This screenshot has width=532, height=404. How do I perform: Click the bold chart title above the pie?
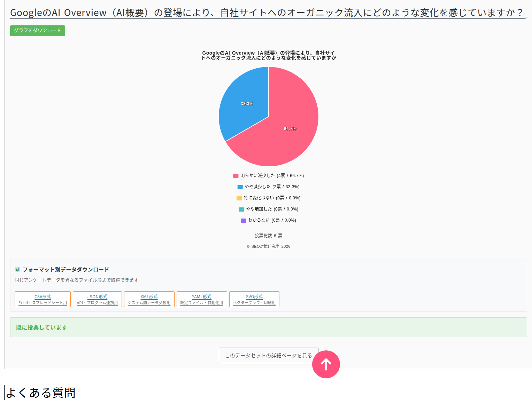(x=269, y=55)
